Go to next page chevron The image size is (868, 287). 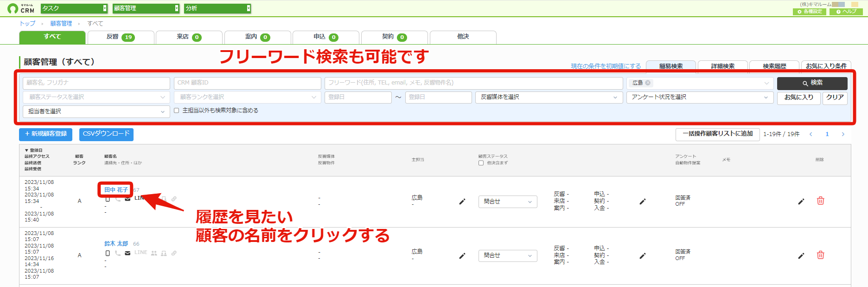point(843,134)
